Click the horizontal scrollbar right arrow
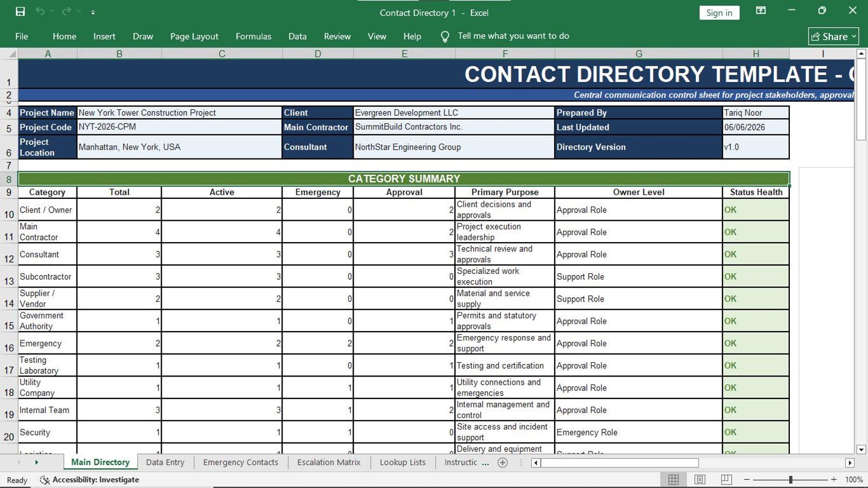Screen dimensions: 868x488 [849, 463]
